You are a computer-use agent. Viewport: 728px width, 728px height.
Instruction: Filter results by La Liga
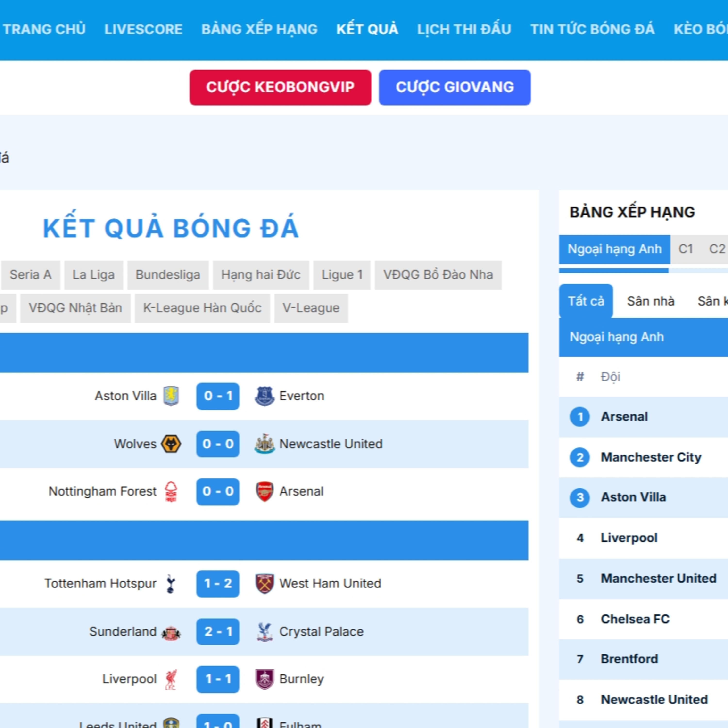pyautogui.click(x=93, y=275)
